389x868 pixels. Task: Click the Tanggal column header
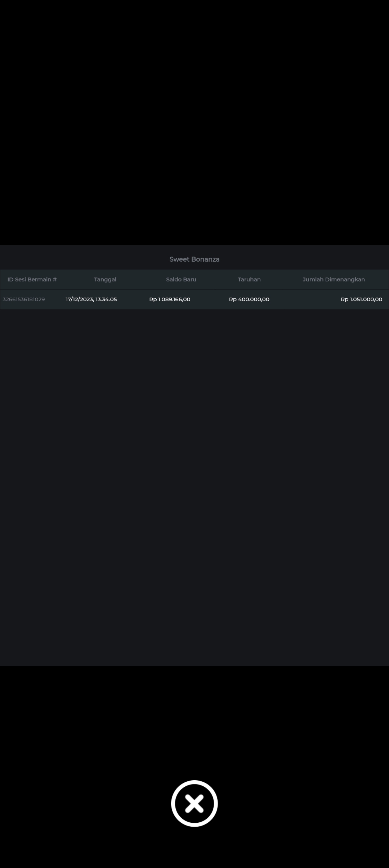(105, 279)
